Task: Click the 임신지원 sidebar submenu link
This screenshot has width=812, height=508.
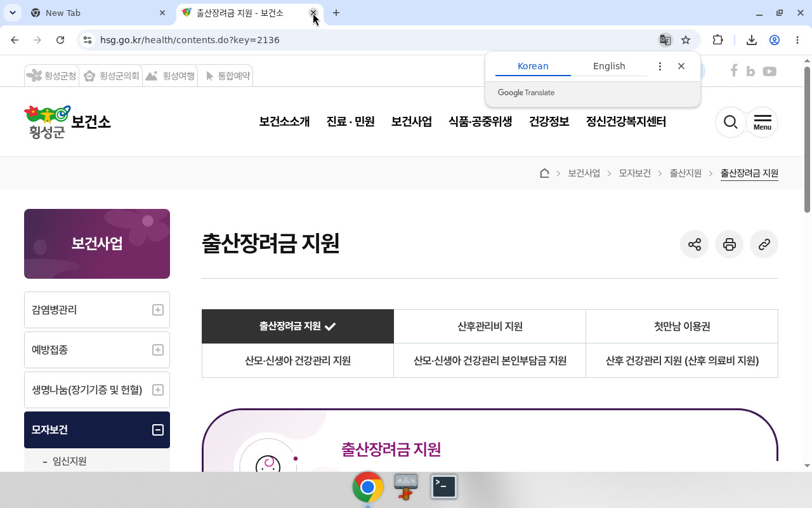Action: pyautogui.click(x=70, y=461)
